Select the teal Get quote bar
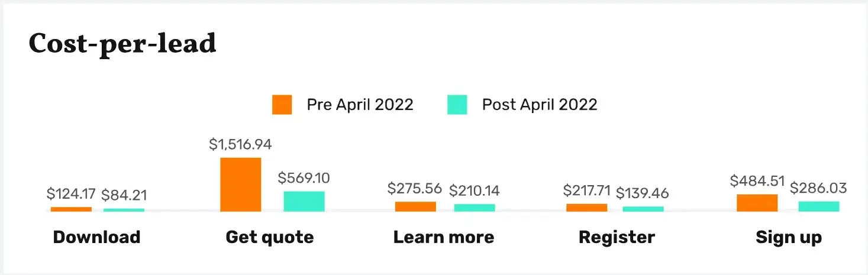868x275 pixels. click(304, 202)
